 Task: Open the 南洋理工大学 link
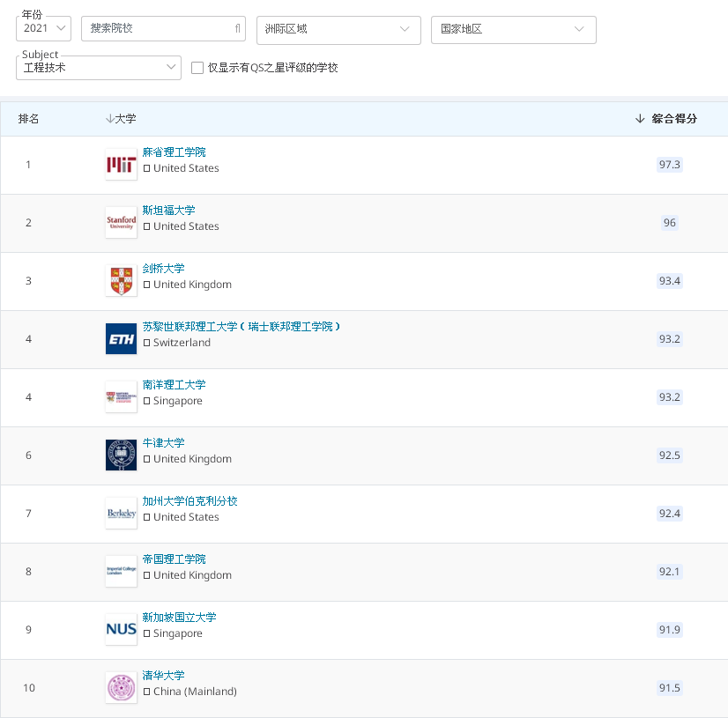click(x=175, y=385)
